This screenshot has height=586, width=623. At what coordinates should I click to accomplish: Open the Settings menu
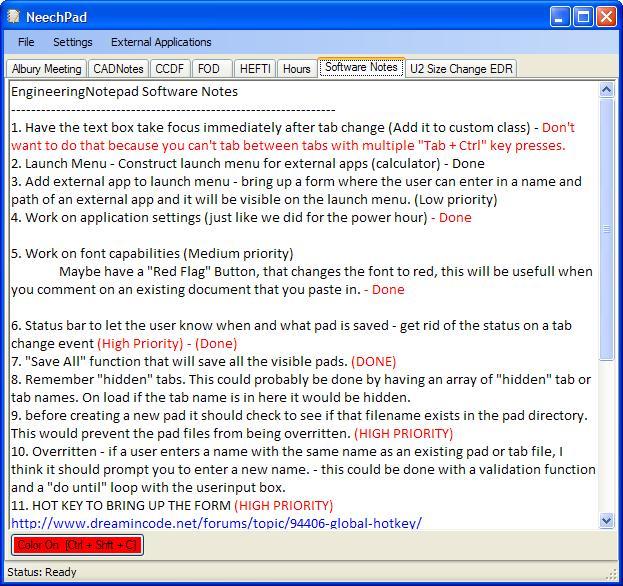72,42
